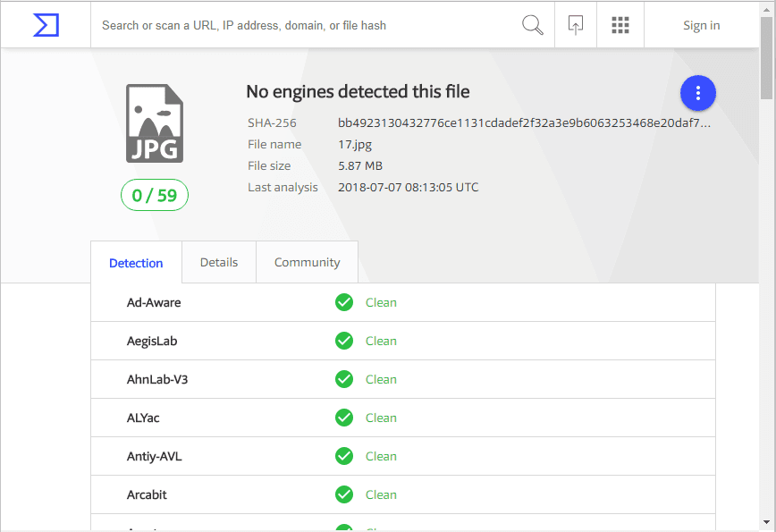Click the SHA-256 hash value
This screenshot has height=532, width=776.
coord(524,123)
